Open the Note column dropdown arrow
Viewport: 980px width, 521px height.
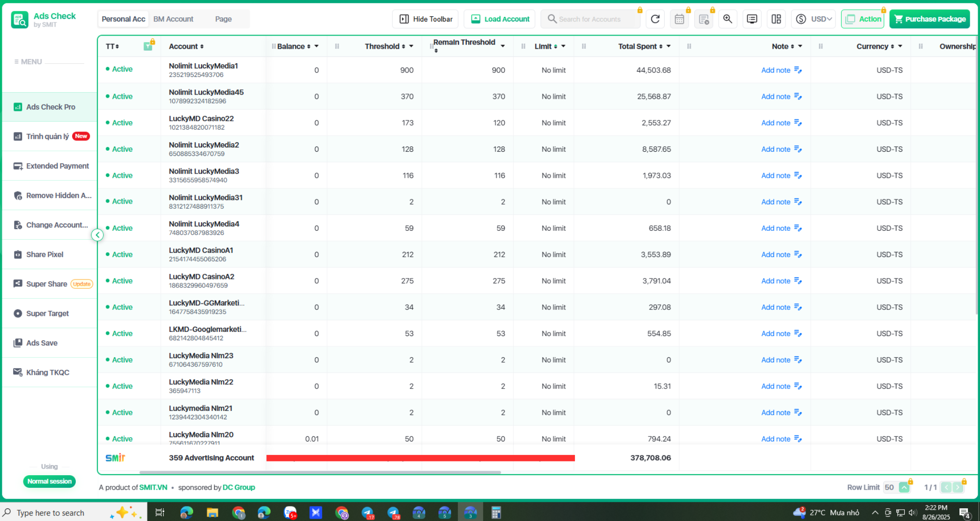coord(800,46)
